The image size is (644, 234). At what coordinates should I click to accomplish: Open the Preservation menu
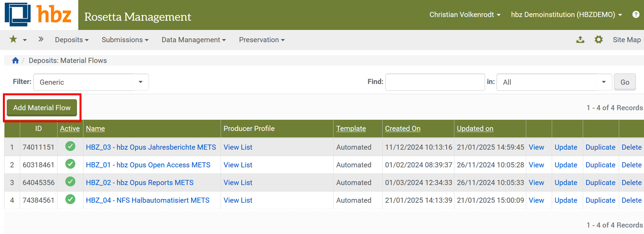pos(261,40)
